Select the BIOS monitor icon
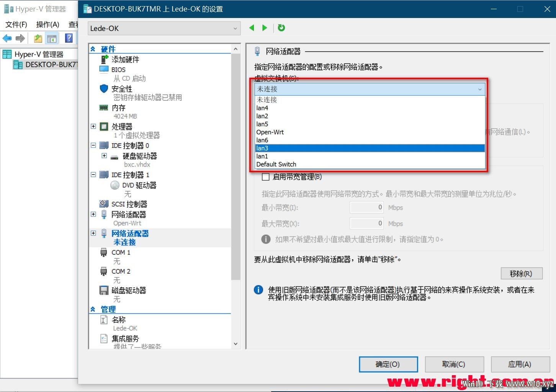 104,69
